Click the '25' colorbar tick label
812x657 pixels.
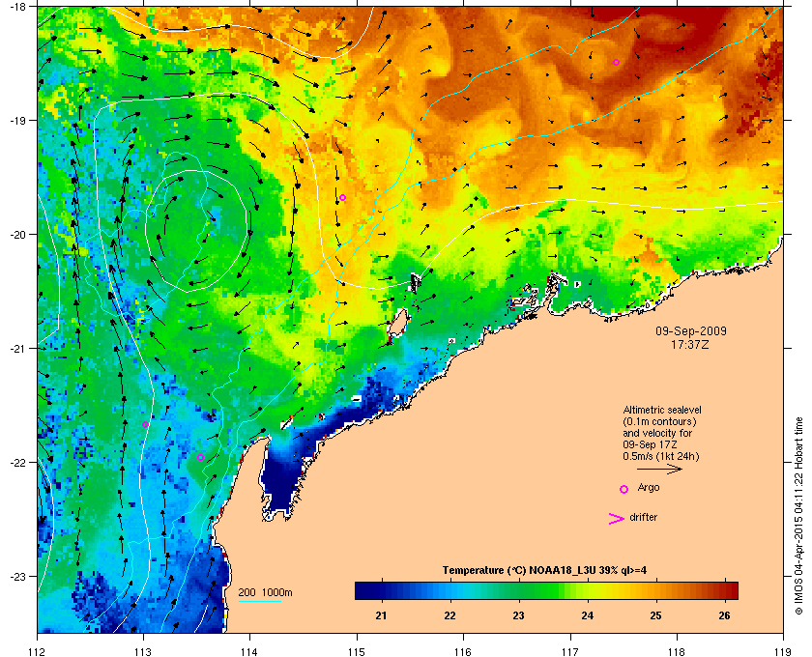655,615
